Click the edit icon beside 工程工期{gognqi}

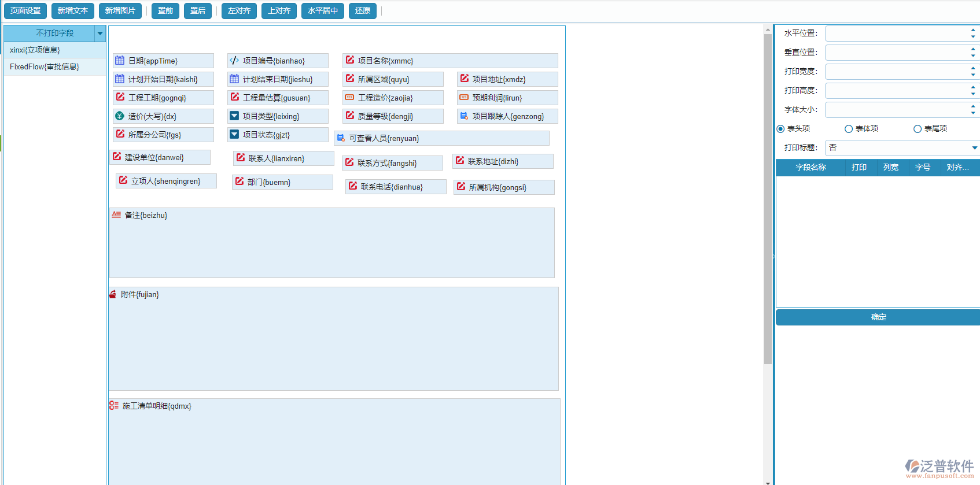click(120, 97)
